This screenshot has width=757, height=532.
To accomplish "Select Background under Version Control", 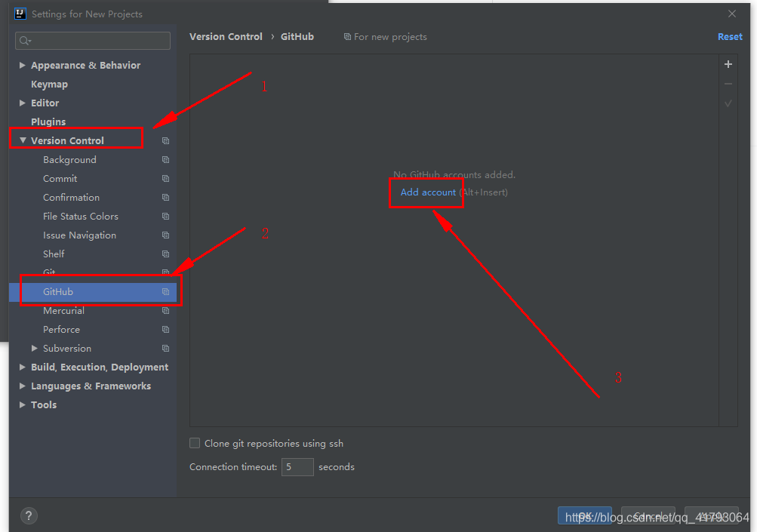I will coord(69,160).
